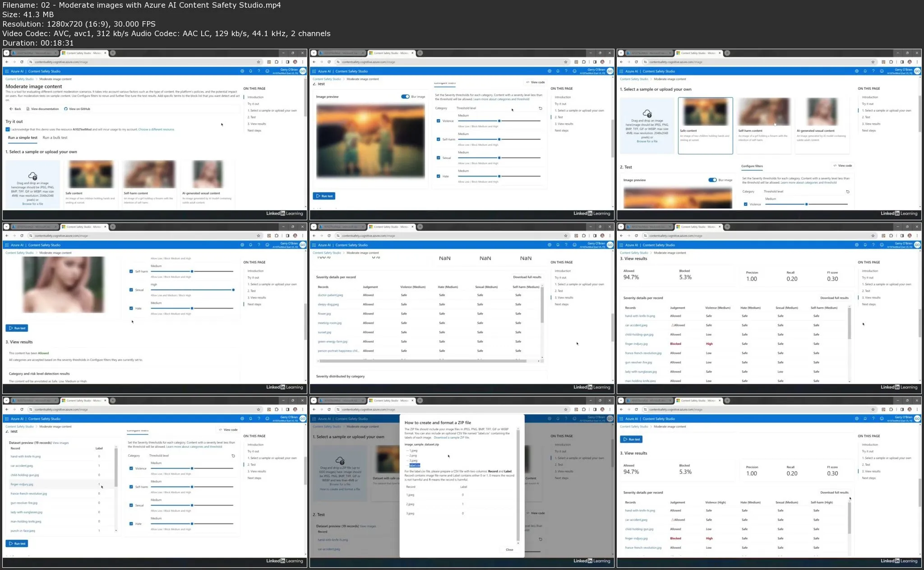Viewport: 924px width, 570px height.
Task: Click Download full results in doctor-patient.jpeg frame
Action: click(x=527, y=277)
